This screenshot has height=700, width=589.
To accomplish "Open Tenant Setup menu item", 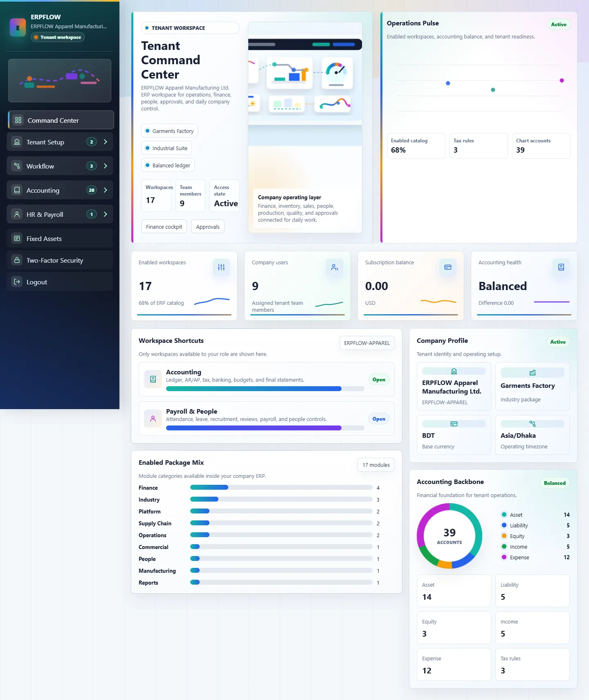I will (60, 142).
